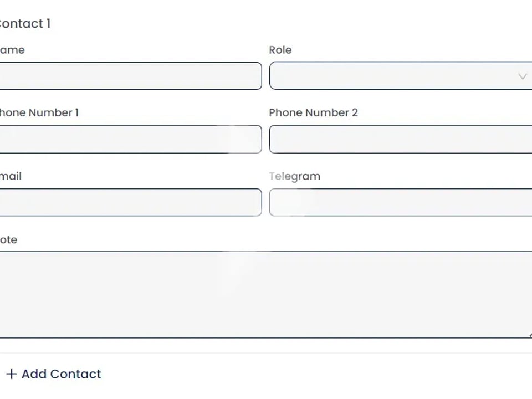532x399 pixels.
Task: Click the Contact 1 section heading
Action: [25, 23]
